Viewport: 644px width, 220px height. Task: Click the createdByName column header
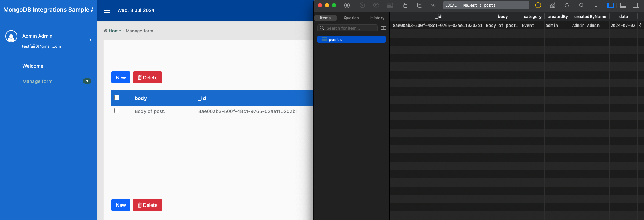coord(590,17)
